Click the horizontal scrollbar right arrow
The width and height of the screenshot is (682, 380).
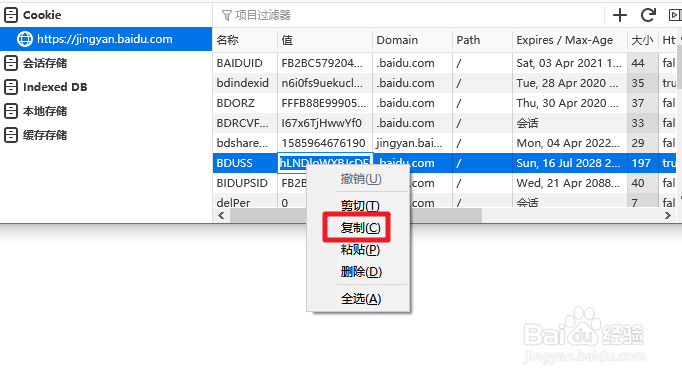coord(668,216)
